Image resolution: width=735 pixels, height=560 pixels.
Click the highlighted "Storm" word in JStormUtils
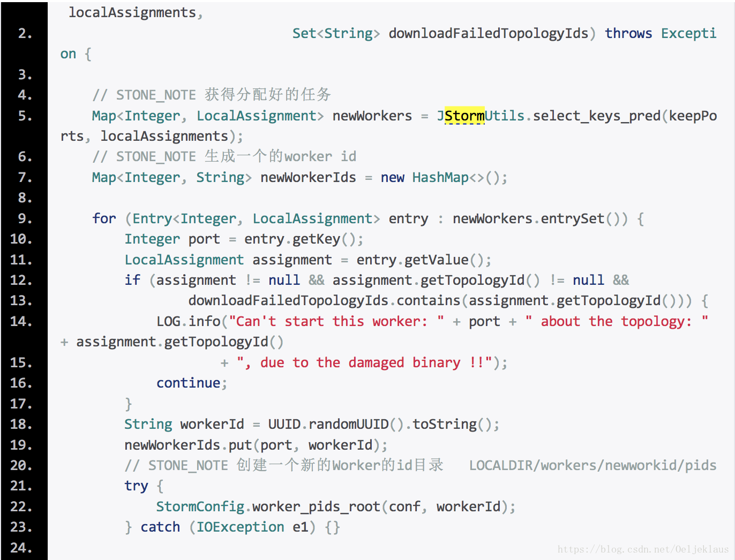[464, 116]
